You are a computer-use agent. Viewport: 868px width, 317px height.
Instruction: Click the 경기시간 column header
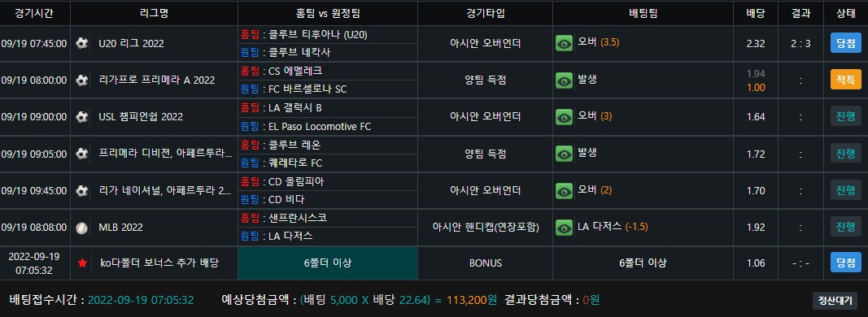coord(34,14)
